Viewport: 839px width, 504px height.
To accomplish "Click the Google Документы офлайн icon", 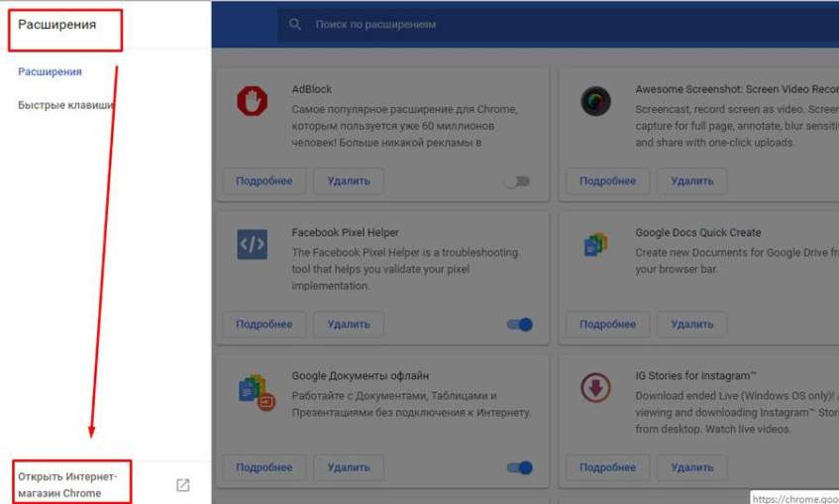I will [x=257, y=392].
